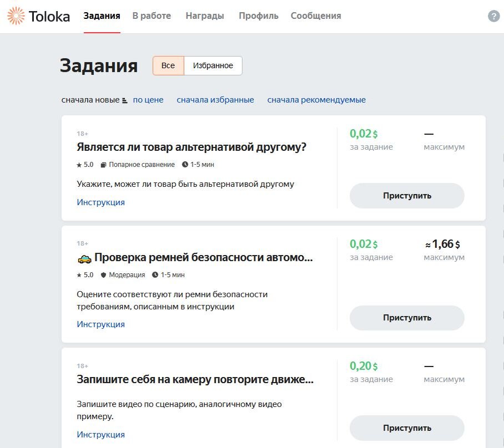This screenshot has height=448, width=504.
Task: Switch to the Избранное filter
Action: pyautogui.click(x=213, y=65)
